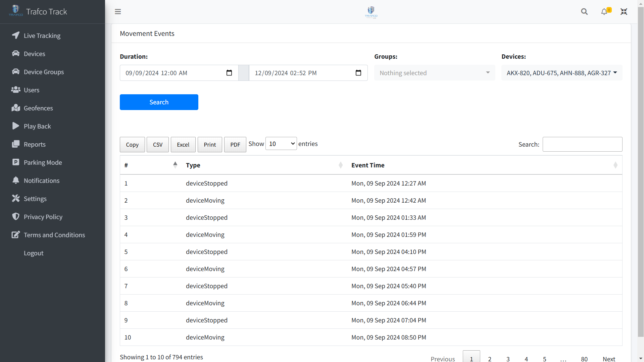The image size is (644, 362).
Task: Open the Show entries count selector
Action: [x=281, y=143]
